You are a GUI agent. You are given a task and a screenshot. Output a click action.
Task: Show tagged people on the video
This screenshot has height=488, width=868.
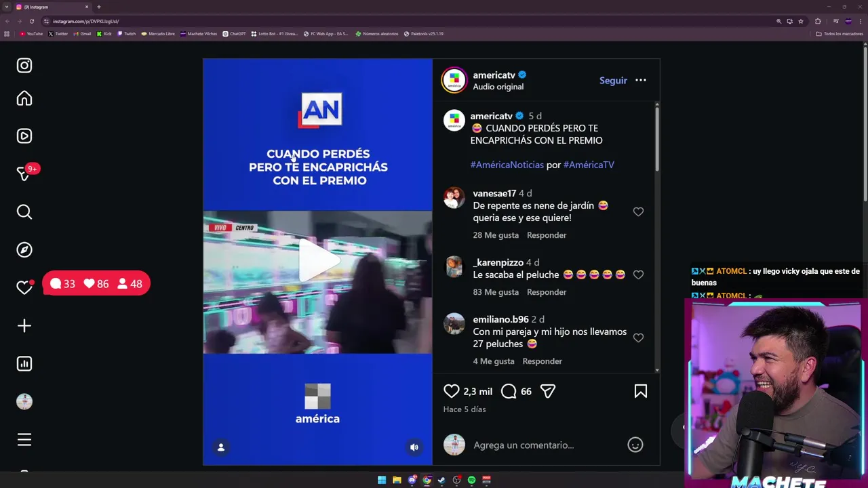click(x=220, y=447)
